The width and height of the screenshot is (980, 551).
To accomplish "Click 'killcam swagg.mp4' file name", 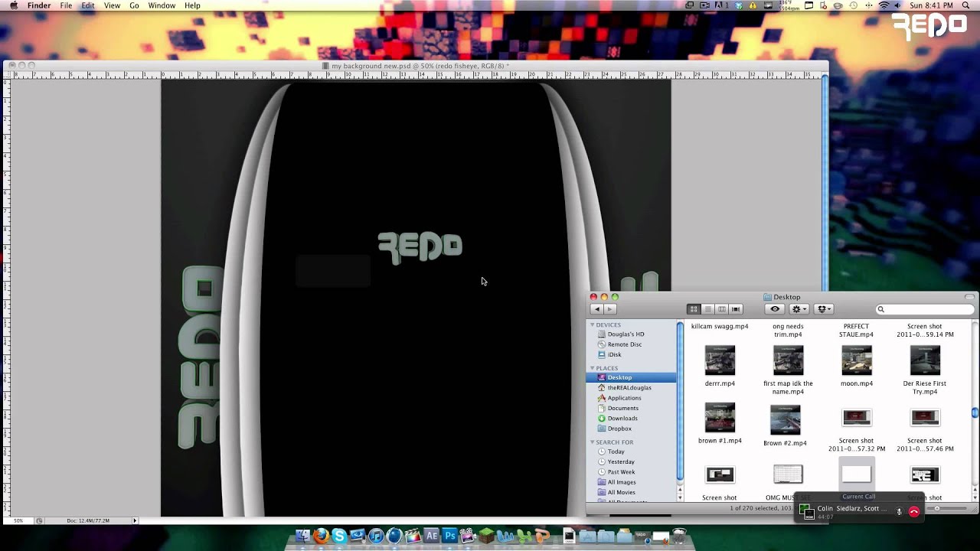I will [720, 326].
